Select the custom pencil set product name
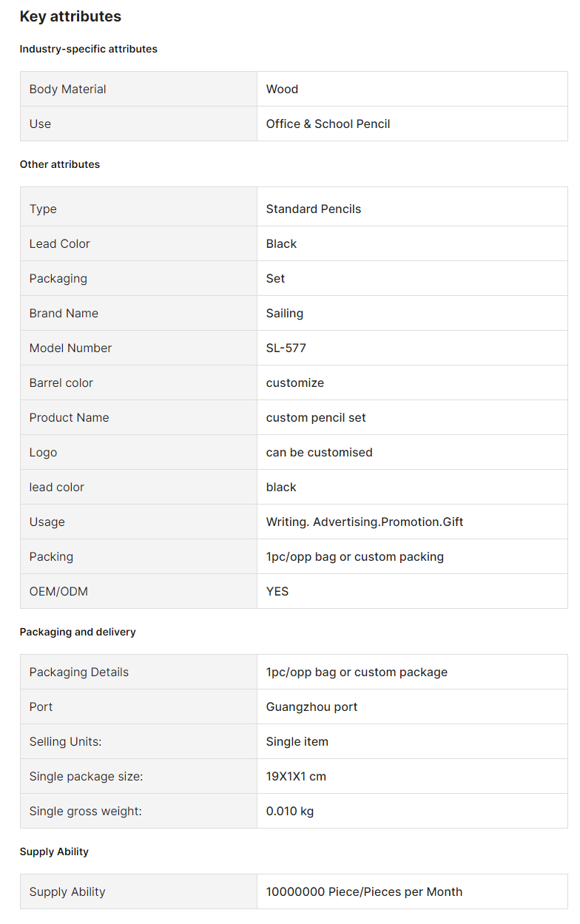The image size is (580, 924). click(x=316, y=417)
